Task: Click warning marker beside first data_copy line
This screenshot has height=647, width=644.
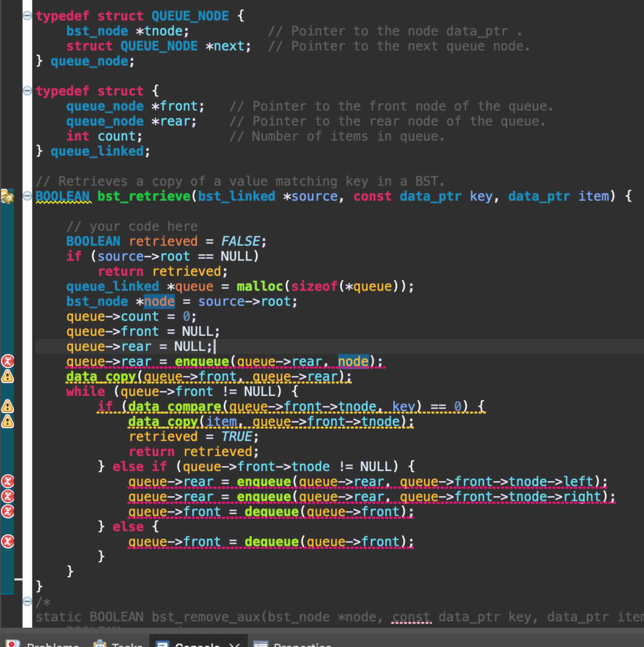Action: pyautogui.click(x=8, y=376)
